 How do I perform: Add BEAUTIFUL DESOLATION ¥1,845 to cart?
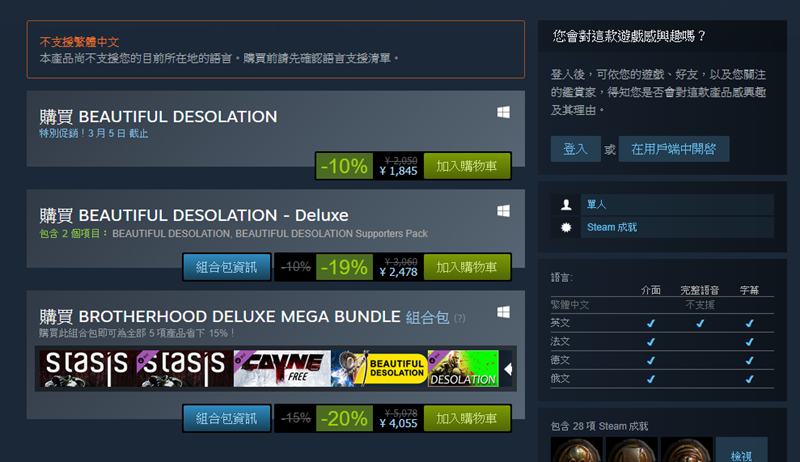click(x=467, y=166)
